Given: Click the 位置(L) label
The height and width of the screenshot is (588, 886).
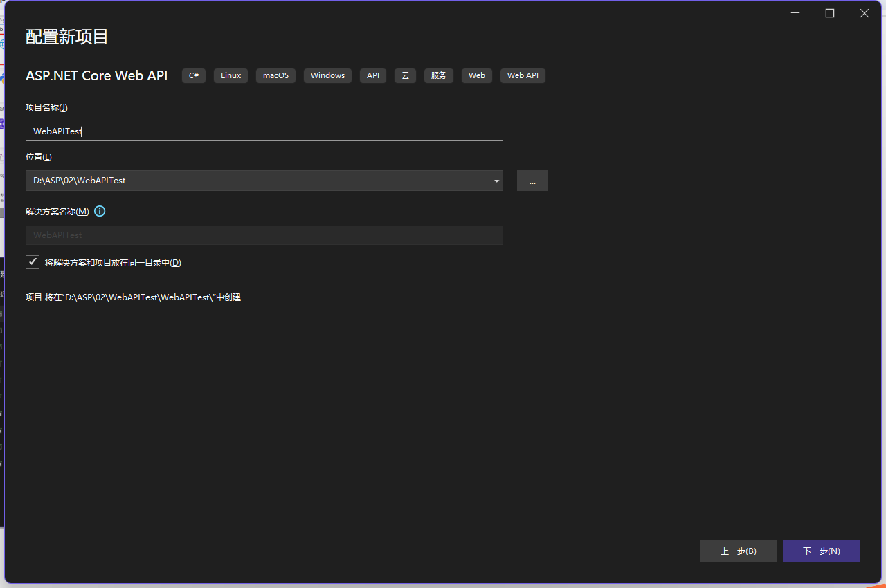Looking at the screenshot, I should coord(39,157).
